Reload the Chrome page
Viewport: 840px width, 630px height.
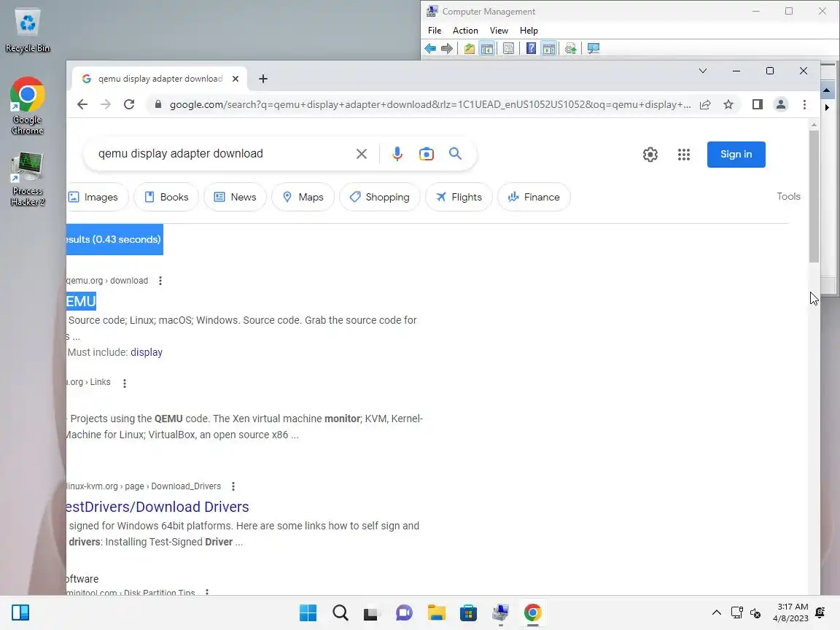129,104
